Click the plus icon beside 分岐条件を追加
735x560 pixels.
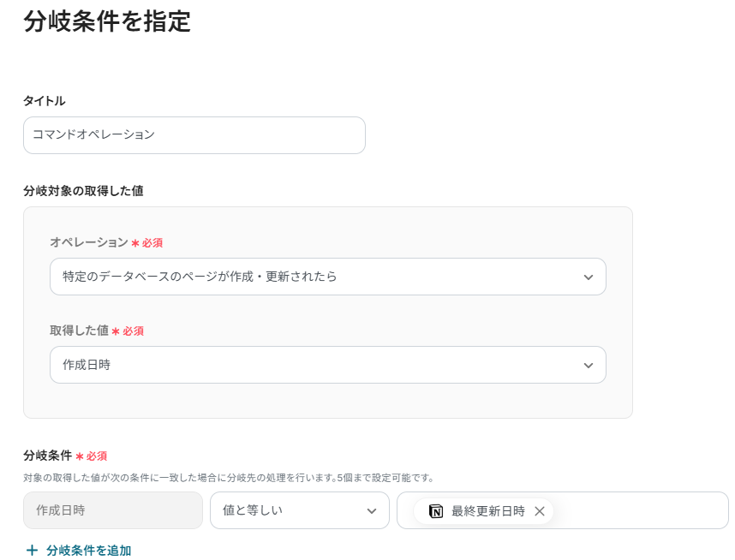coord(32,551)
